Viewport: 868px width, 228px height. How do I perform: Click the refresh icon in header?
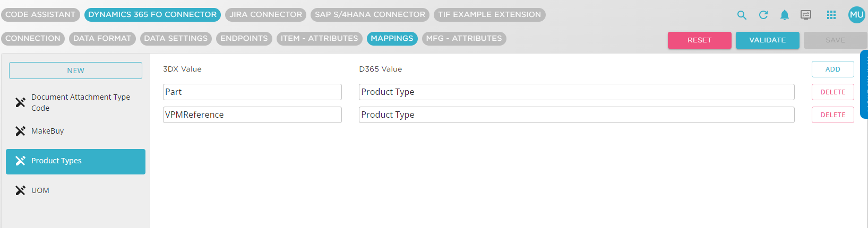click(763, 15)
